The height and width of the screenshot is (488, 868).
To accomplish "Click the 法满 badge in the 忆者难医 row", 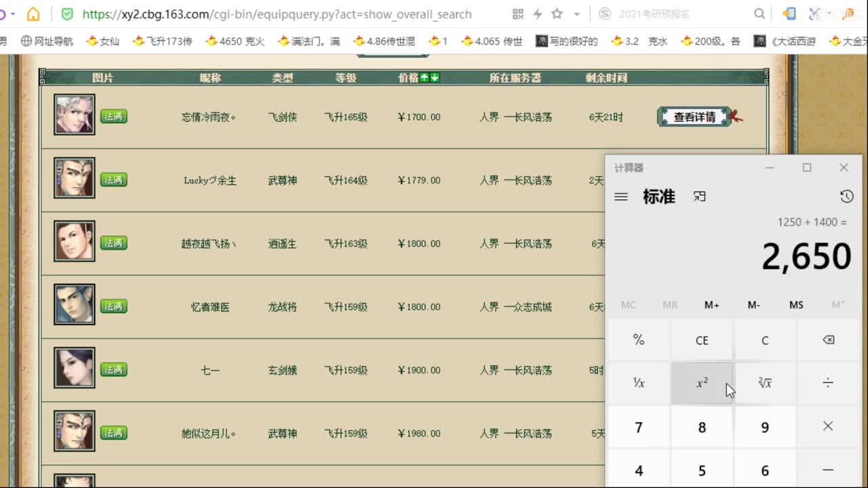I will (114, 306).
